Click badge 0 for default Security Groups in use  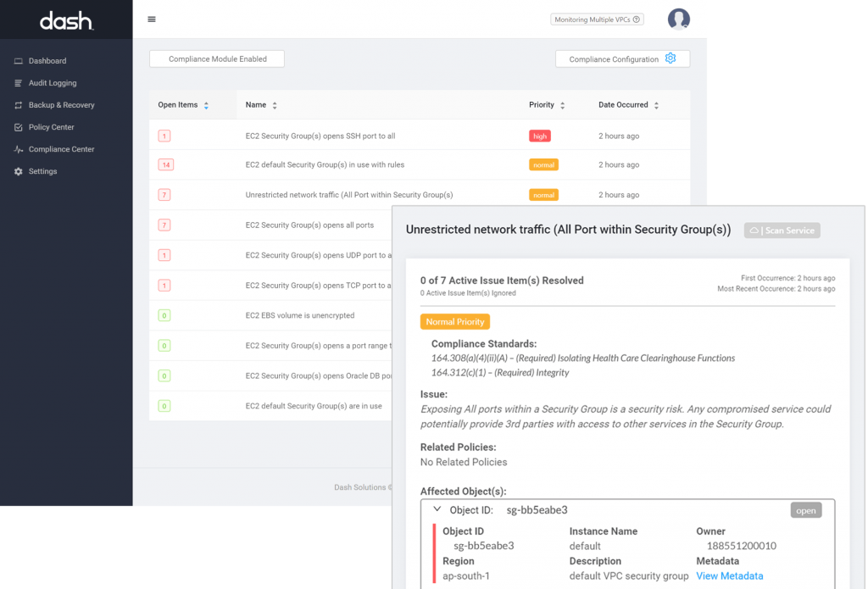coord(164,406)
